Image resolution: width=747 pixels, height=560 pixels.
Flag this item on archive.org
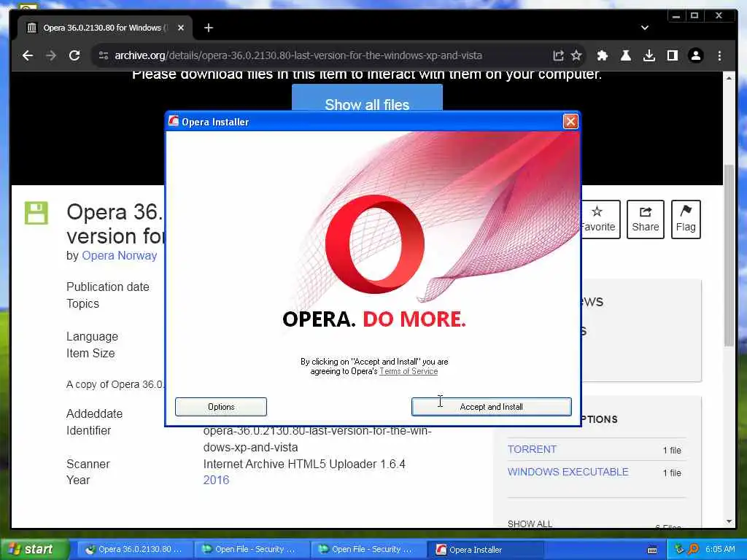(x=686, y=219)
